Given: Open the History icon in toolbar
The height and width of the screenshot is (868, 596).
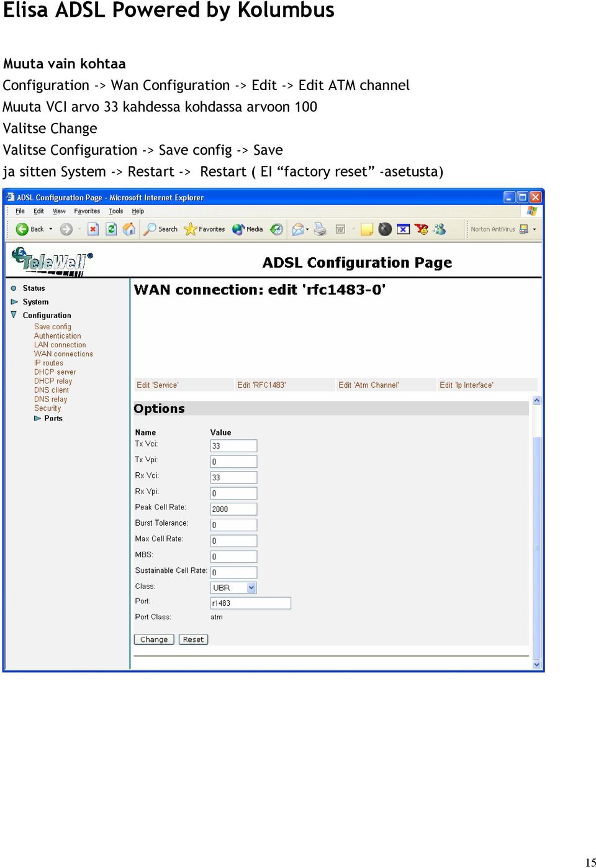Looking at the screenshot, I should pos(277,229).
